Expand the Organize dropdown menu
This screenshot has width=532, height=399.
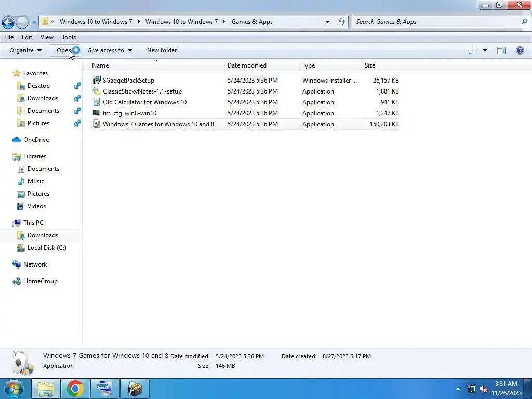(x=25, y=50)
